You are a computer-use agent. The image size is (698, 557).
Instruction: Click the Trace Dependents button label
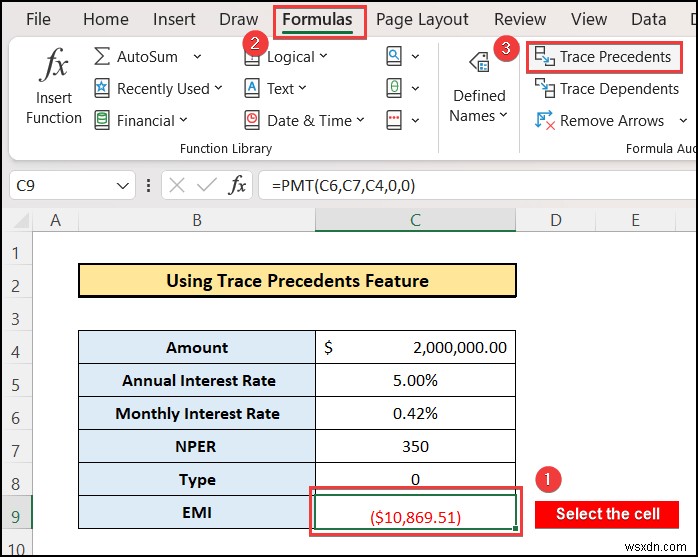pos(619,89)
